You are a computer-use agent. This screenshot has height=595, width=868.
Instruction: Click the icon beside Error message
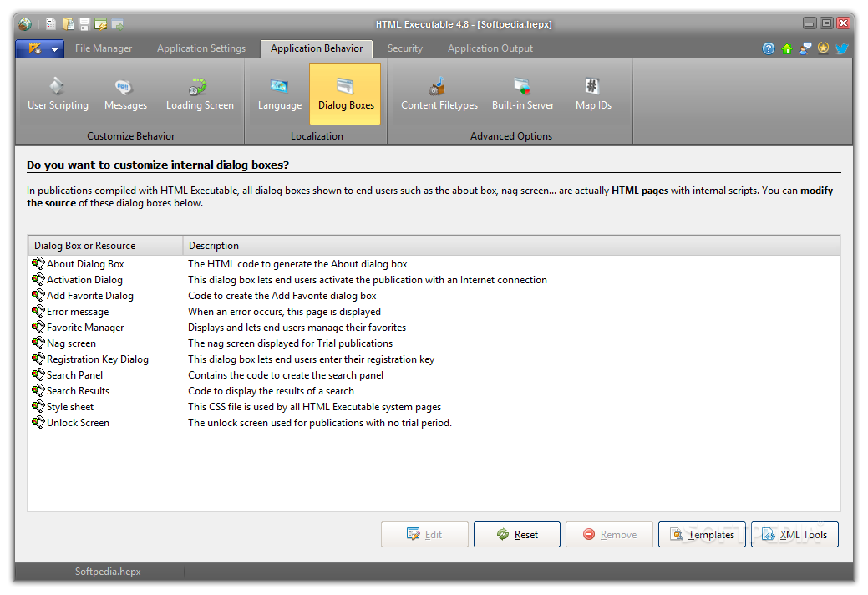point(38,311)
